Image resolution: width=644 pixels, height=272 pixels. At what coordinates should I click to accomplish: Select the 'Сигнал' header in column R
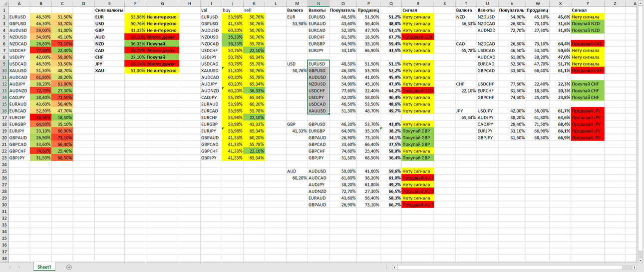click(417, 10)
